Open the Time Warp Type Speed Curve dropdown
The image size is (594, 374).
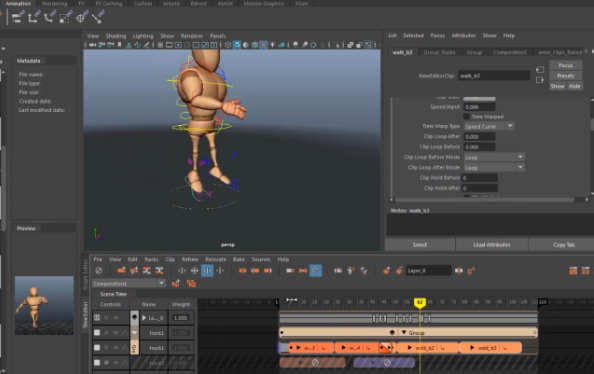(x=489, y=126)
